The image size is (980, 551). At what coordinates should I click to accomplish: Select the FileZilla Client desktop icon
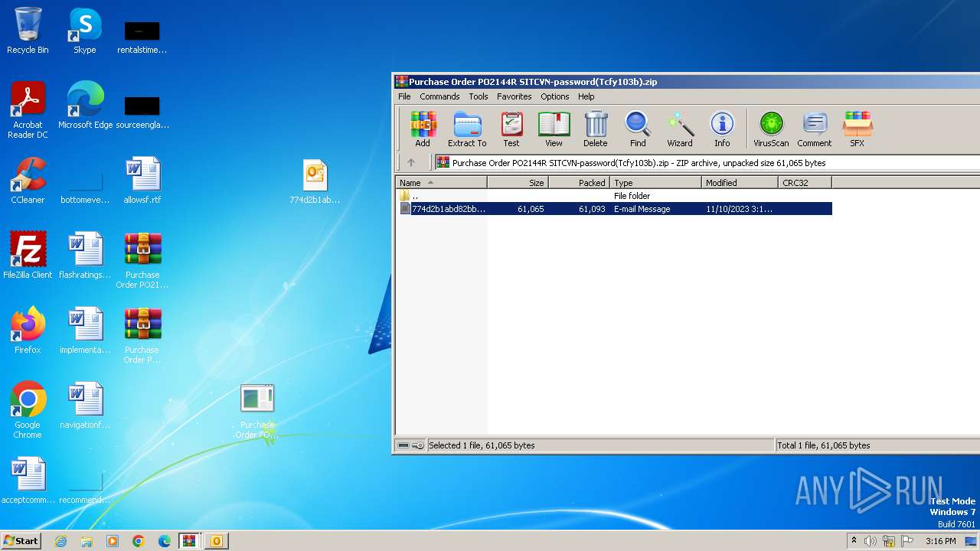click(x=28, y=256)
